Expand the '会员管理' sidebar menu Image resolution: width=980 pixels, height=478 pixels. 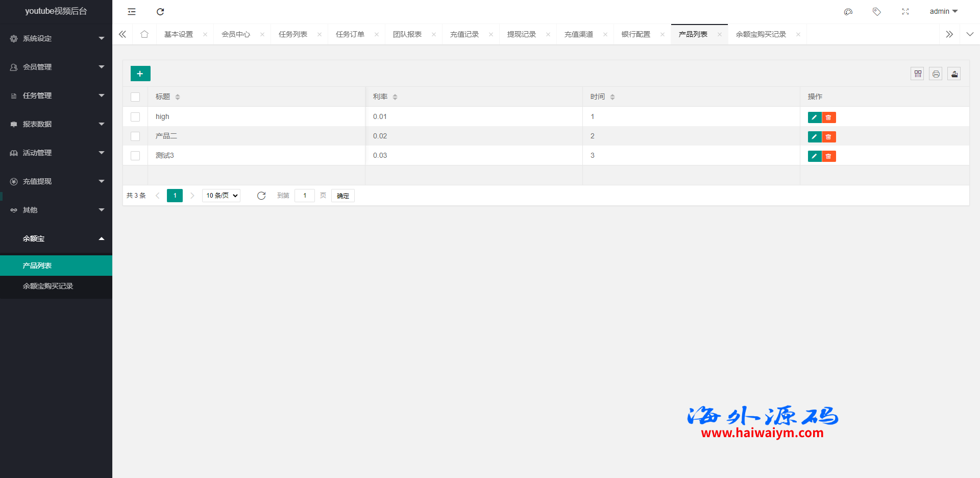click(x=56, y=67)
